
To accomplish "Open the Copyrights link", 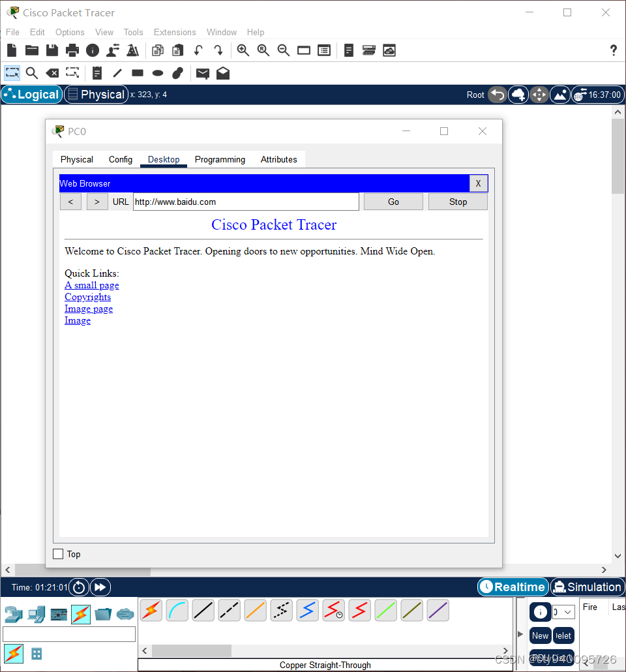I will (x=88, y=297).
